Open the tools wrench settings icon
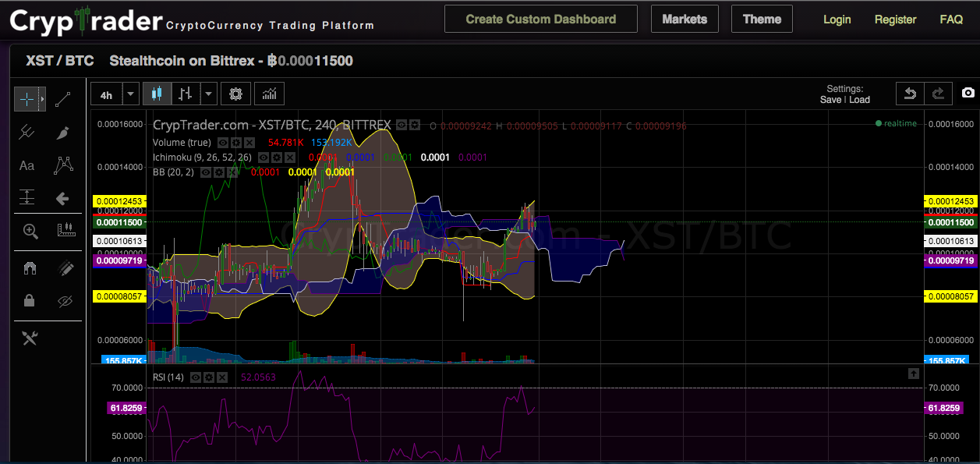 (x=30, y=338)
